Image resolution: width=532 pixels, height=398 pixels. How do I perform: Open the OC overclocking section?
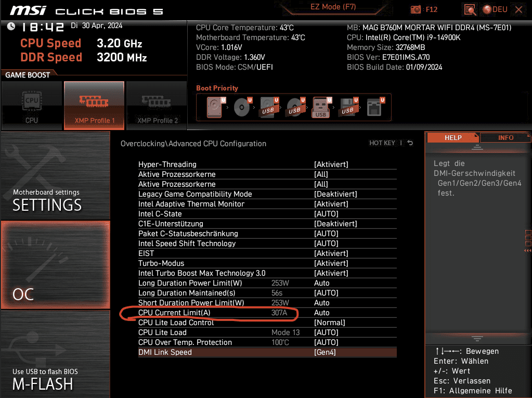pos(55,265)
